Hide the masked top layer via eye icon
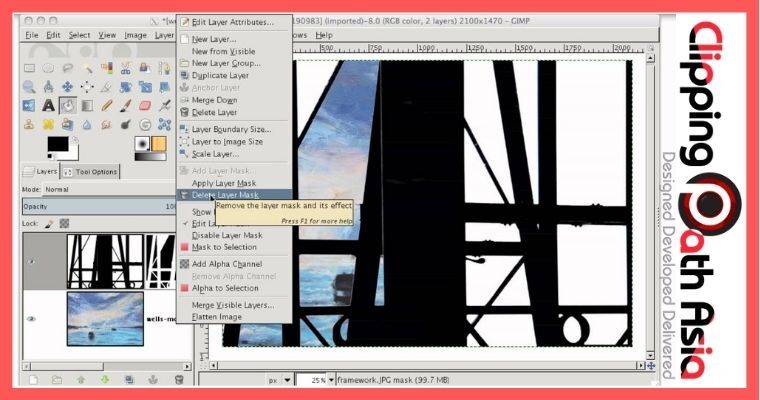 click(32, 262)
